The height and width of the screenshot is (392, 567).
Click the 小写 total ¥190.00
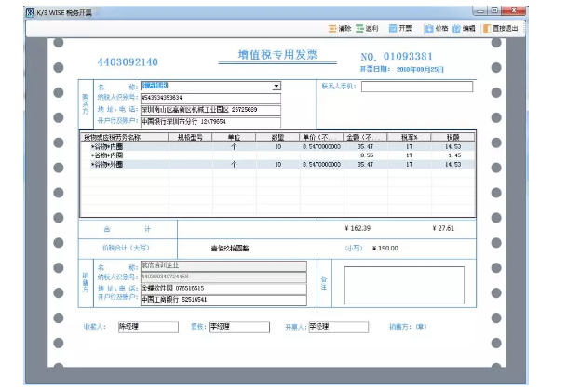(x=385, y=249)
